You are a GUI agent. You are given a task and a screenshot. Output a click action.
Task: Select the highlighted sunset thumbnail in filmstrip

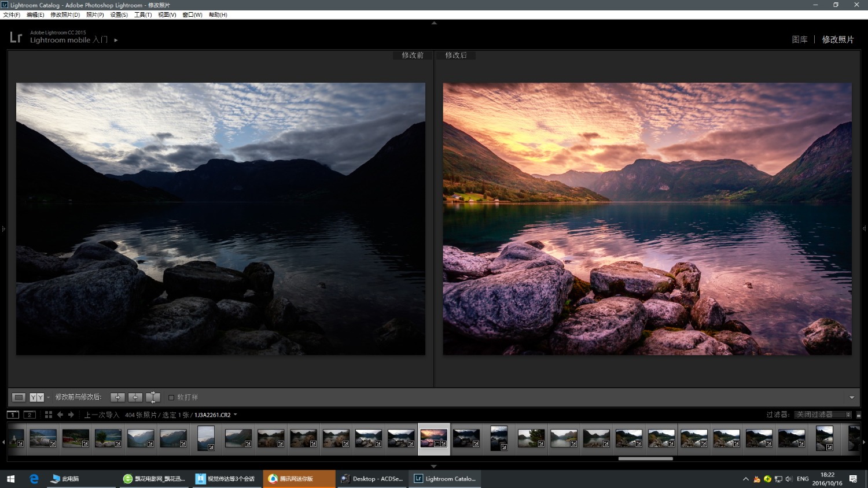tap(433, 438)
